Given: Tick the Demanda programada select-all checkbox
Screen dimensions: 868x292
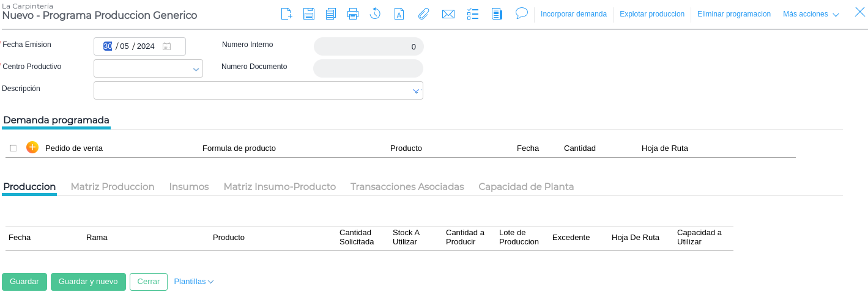Looking at the screenshot, I should (13, 148).
